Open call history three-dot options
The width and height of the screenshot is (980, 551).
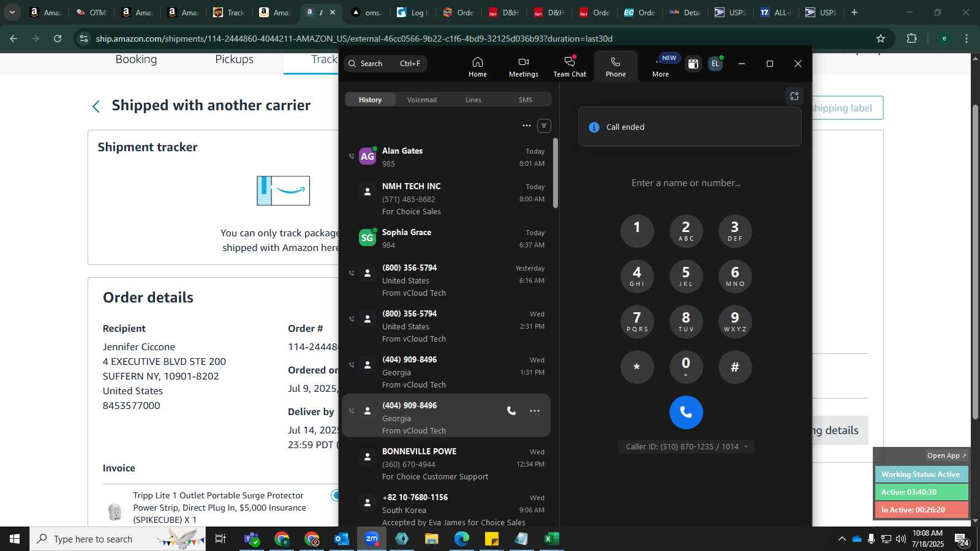526,126
